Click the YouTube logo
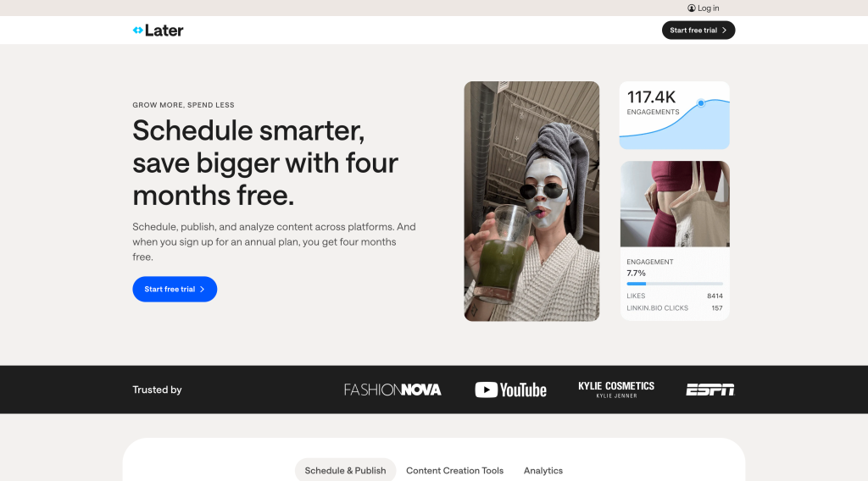This screenshot has height=481, width=868. (x=510, y=390)
